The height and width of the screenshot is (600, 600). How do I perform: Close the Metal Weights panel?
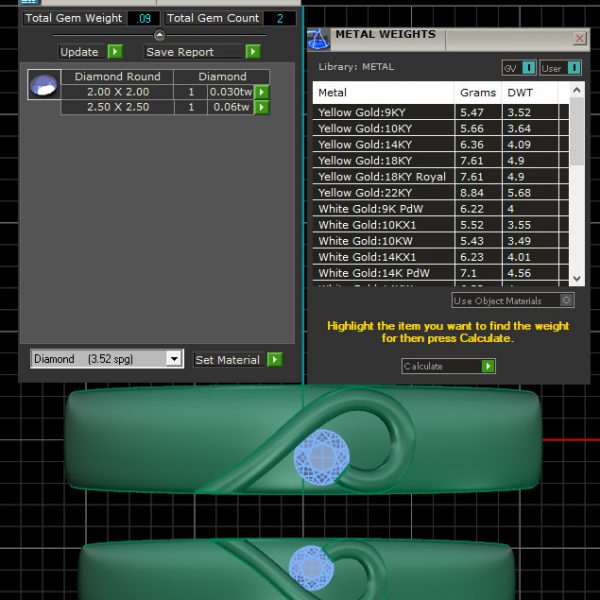point(580,38)
